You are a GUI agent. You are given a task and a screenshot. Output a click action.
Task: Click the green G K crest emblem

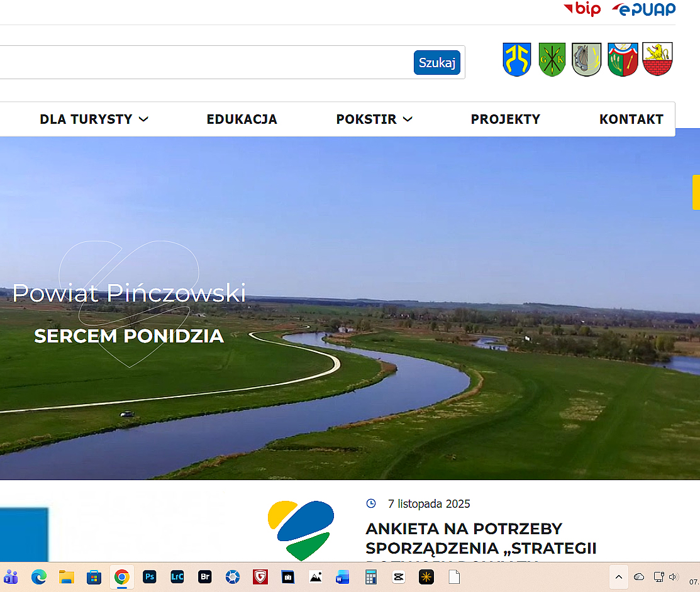point(552,59)
